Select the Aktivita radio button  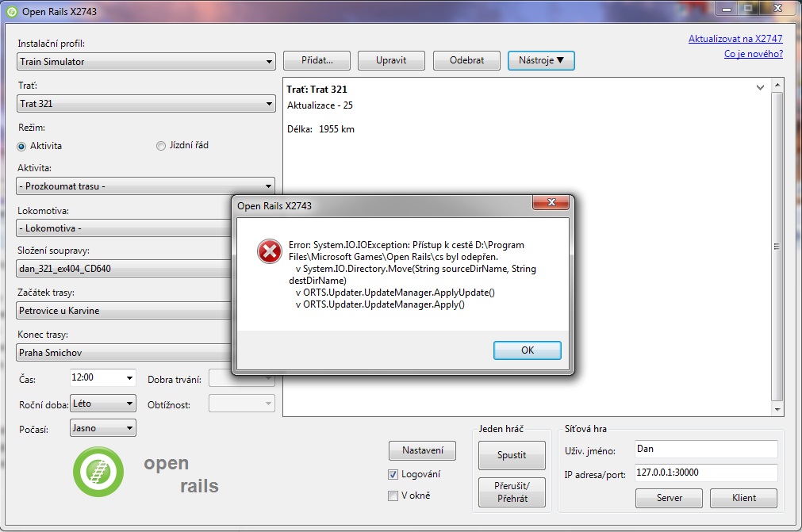[x=21, y=146]
